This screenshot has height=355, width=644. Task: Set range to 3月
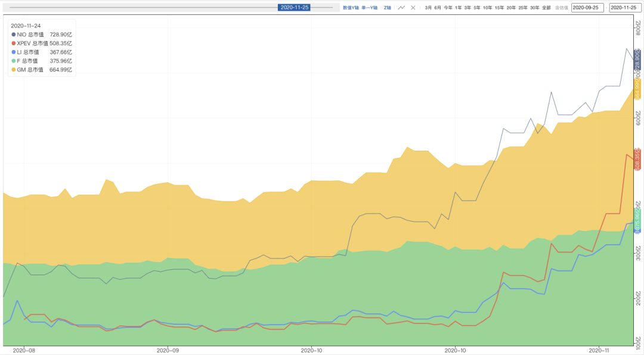pos(428,8)
